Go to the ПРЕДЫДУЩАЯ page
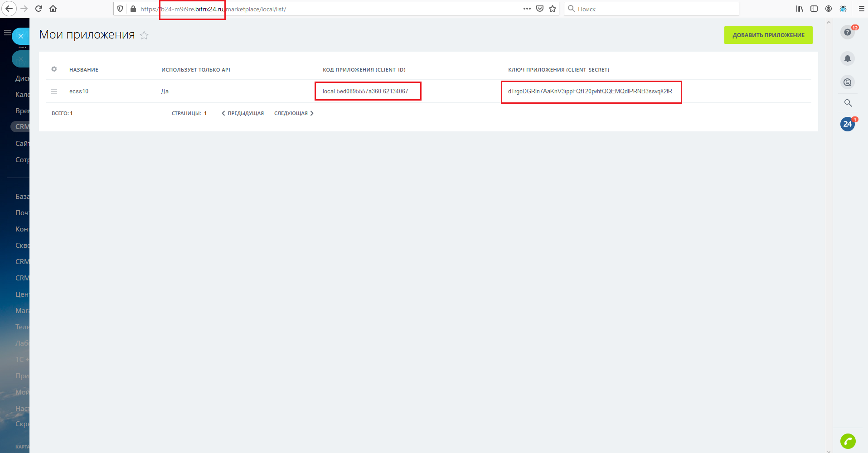The image size is (868, 453). click(242, 113)
